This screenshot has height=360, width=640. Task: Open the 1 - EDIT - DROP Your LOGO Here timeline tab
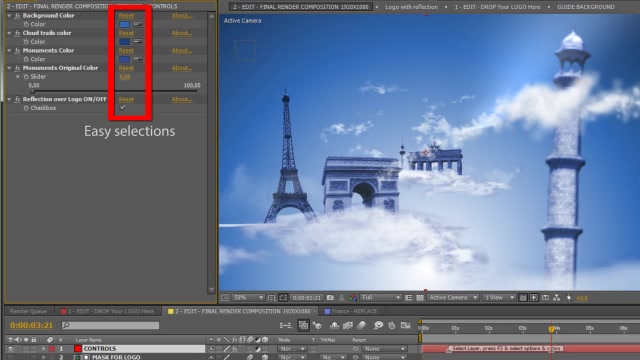[x=107, y=311]
